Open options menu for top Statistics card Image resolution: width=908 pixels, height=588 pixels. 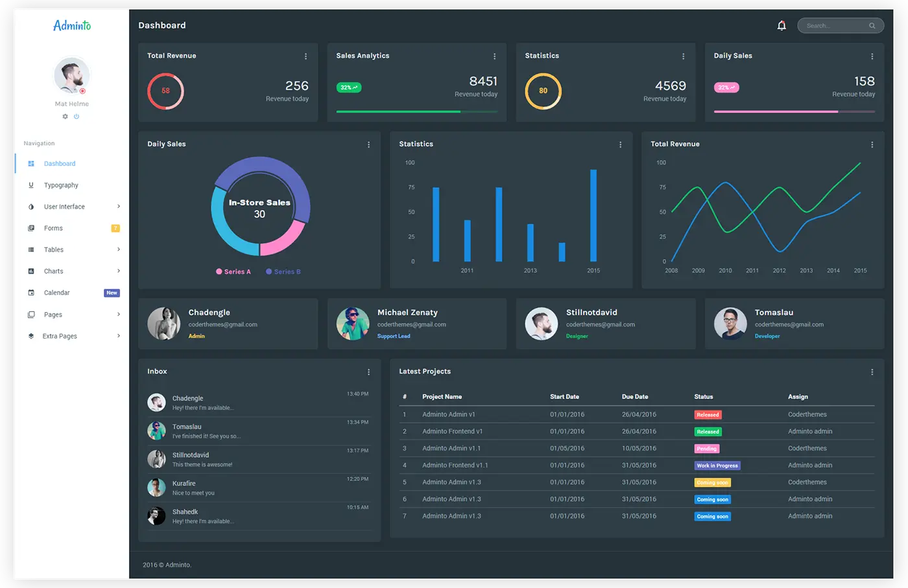(684, 56)
